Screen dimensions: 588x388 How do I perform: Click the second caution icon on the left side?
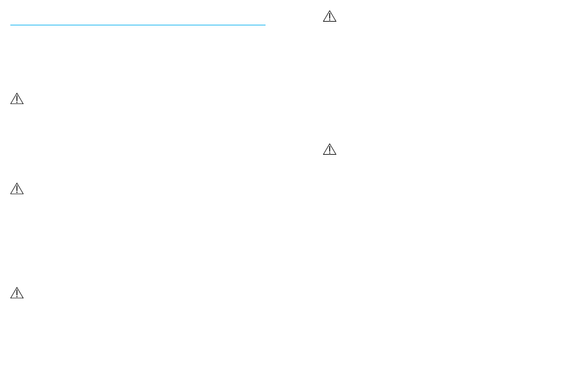(17, 189)
